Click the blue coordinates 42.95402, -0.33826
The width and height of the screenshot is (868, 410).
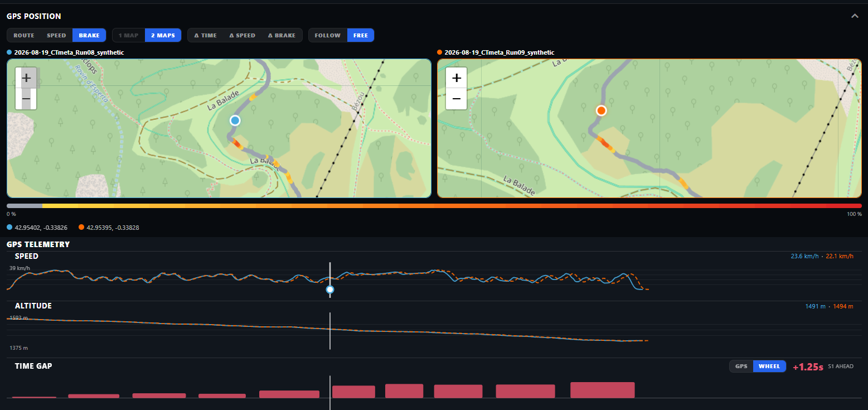click(41, 228)
